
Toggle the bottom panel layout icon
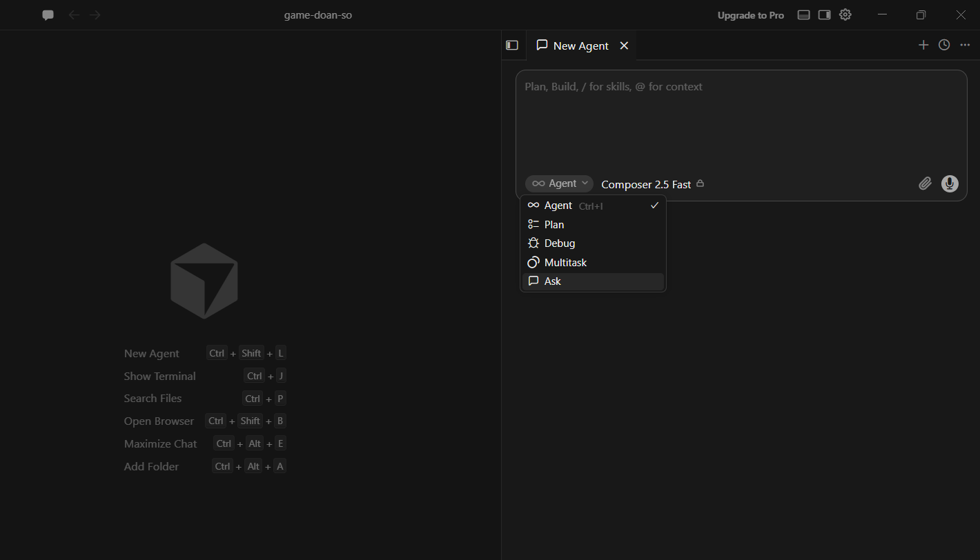point(803,14)
